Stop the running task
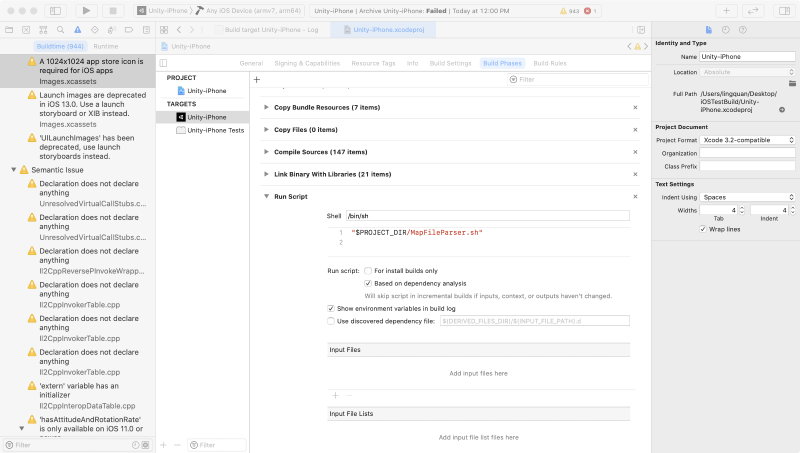Screen dimensions: 800x453 (113, 10)
